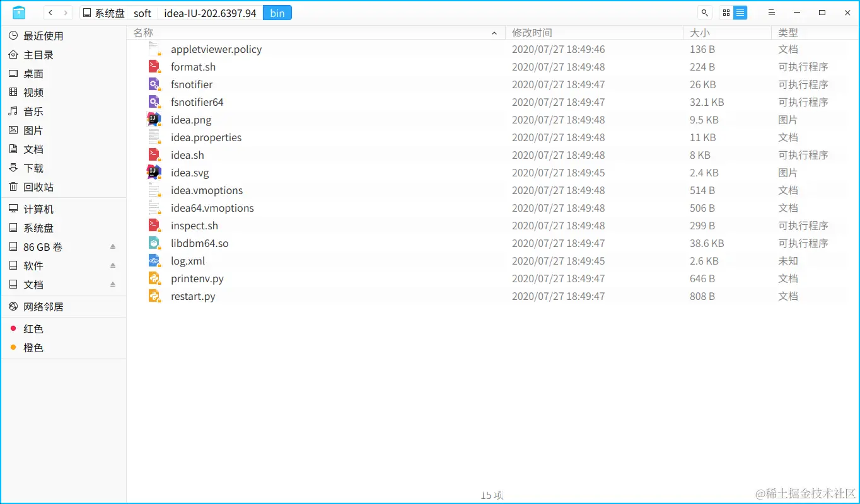Click the format.sh file icon
The height and width of the screenshot is (504, 860).
click(x=154, y=67)
